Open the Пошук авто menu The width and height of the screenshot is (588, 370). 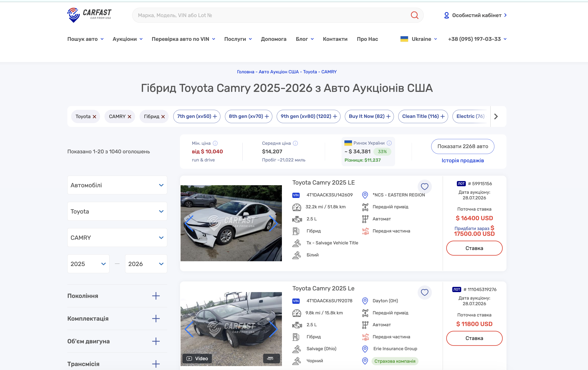point(85,39)
